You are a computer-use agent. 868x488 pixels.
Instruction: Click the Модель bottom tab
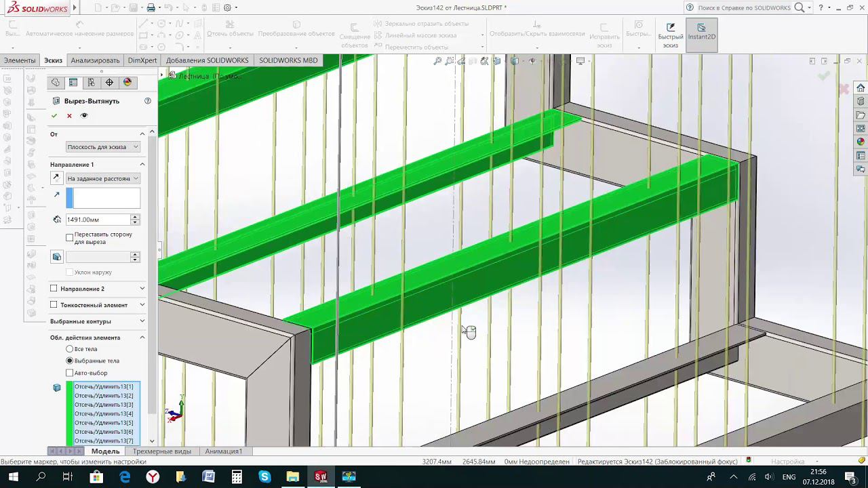(x=106, y=451)
